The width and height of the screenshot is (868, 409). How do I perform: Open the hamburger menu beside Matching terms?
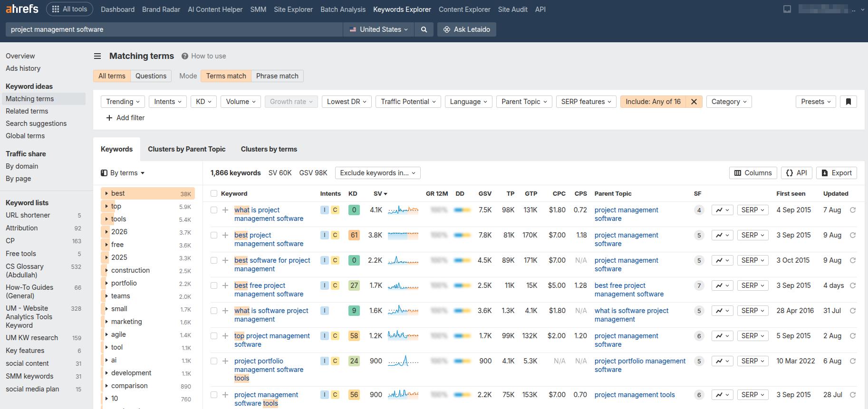click(x=97, y=56)
